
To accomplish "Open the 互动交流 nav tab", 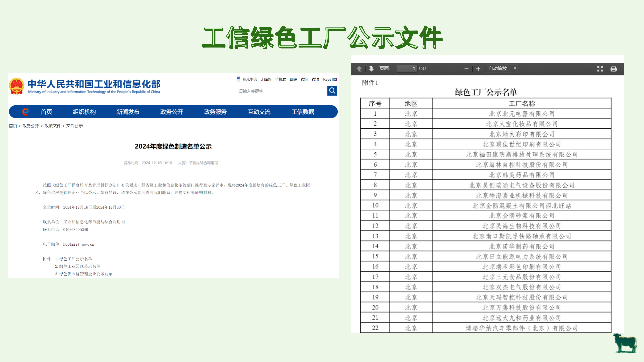I will [x=259, y=112].
